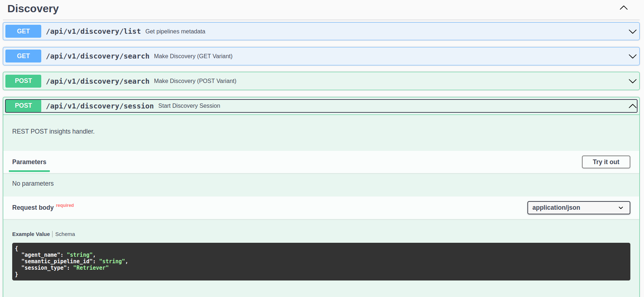Collapse the Discovery section chevron

[624, 8]
